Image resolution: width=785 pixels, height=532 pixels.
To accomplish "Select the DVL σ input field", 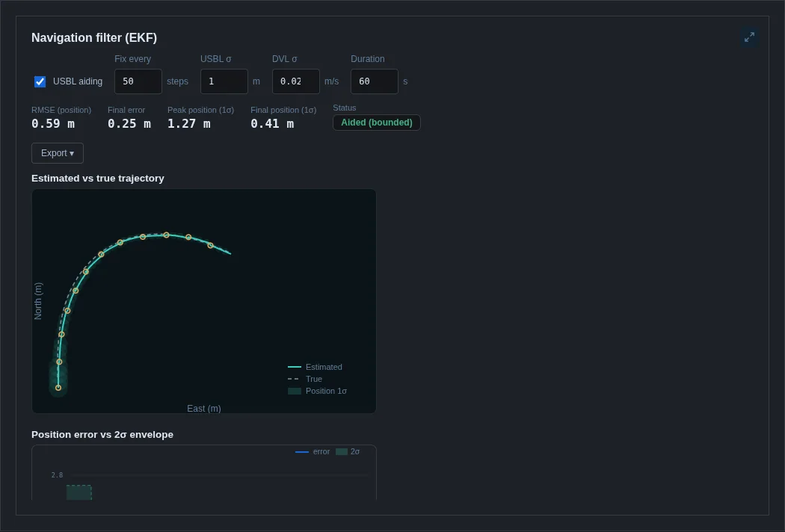I will click(x=296, y=81).
